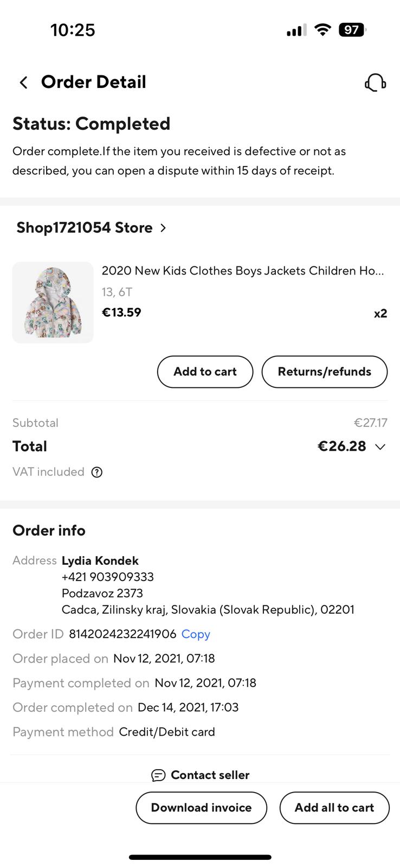Download the order invoice
400x868 pixels.
click(201, 808)
